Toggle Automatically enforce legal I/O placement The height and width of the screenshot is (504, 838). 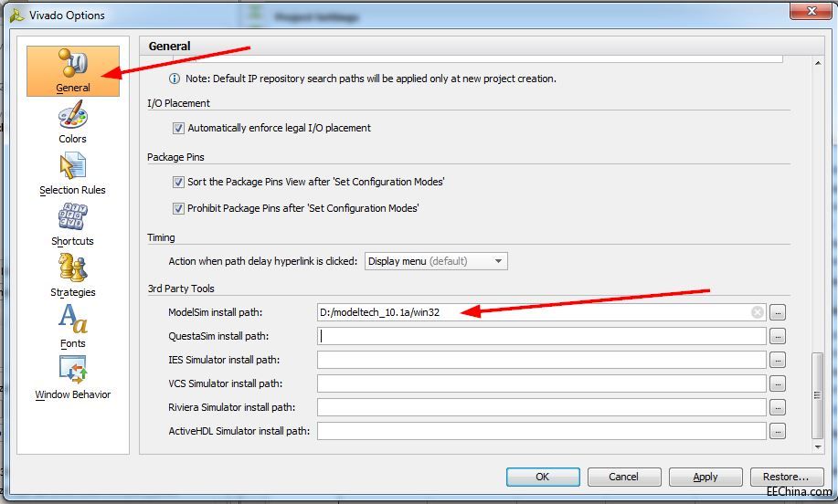(178, 128)
